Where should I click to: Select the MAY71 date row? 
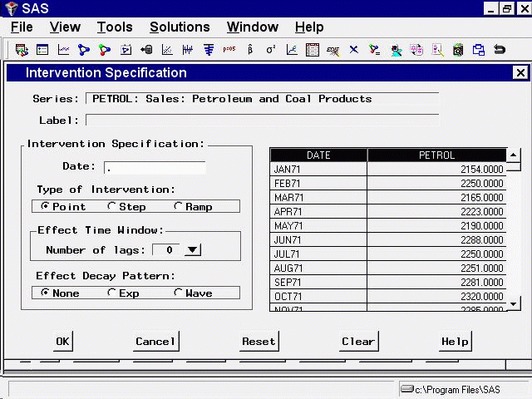coord(318,225)
